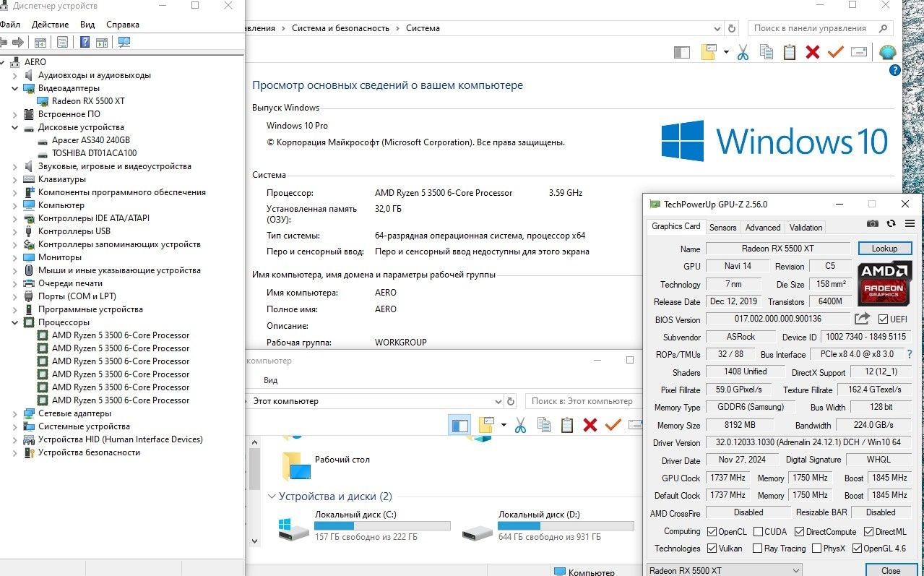Click the BIOS export share icon in GPU-Z
Viewport: 924px width, 576px height.
862,319
